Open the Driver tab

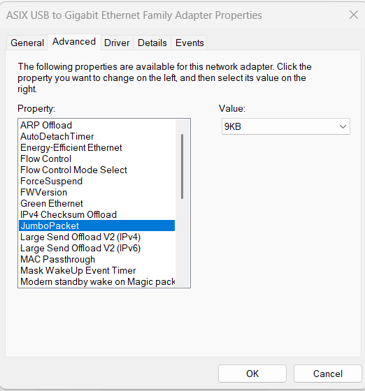[x=117, y=43]
